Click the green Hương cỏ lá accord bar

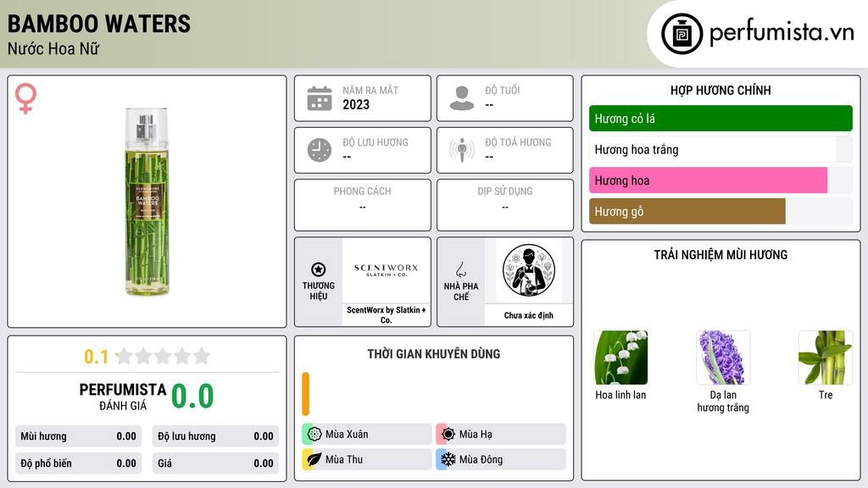pyautogui.click(x=721, y=119)
